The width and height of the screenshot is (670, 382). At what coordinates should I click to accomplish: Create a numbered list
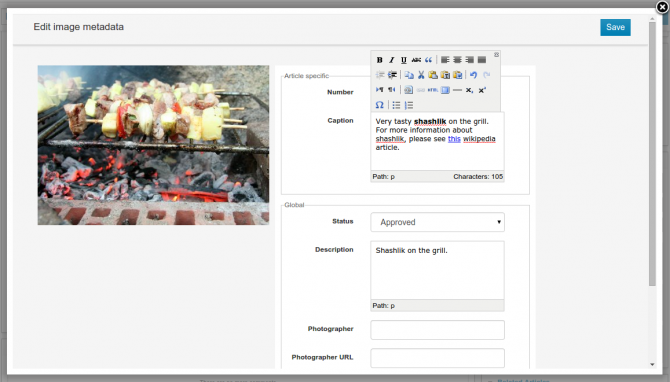click(x=409, y=105)
